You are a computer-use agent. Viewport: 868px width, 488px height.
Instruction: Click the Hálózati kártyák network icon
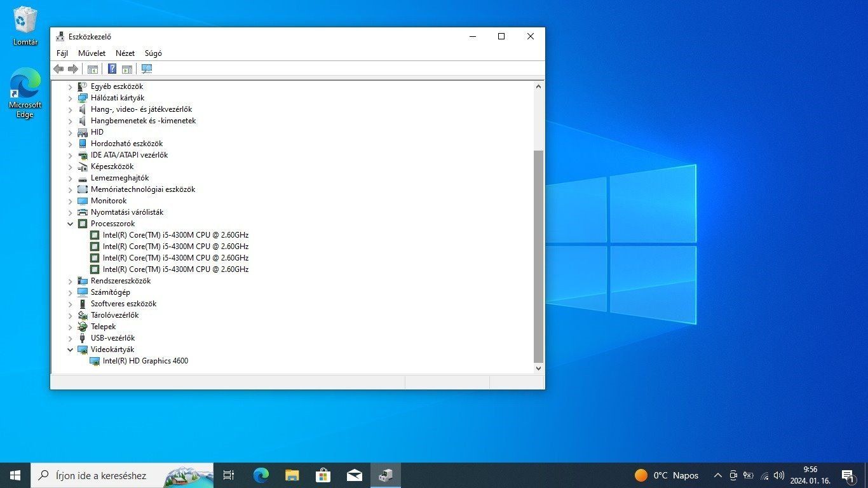click(83, 98)
